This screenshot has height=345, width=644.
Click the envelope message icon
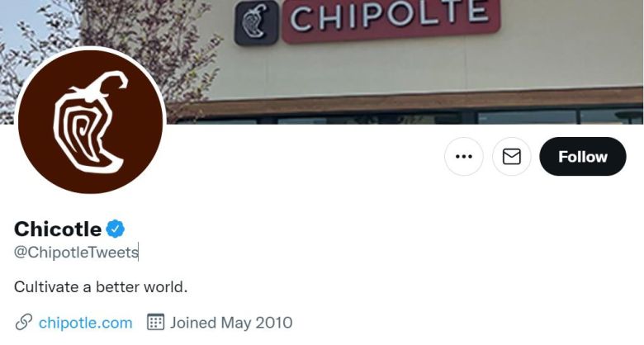(512, 157)
